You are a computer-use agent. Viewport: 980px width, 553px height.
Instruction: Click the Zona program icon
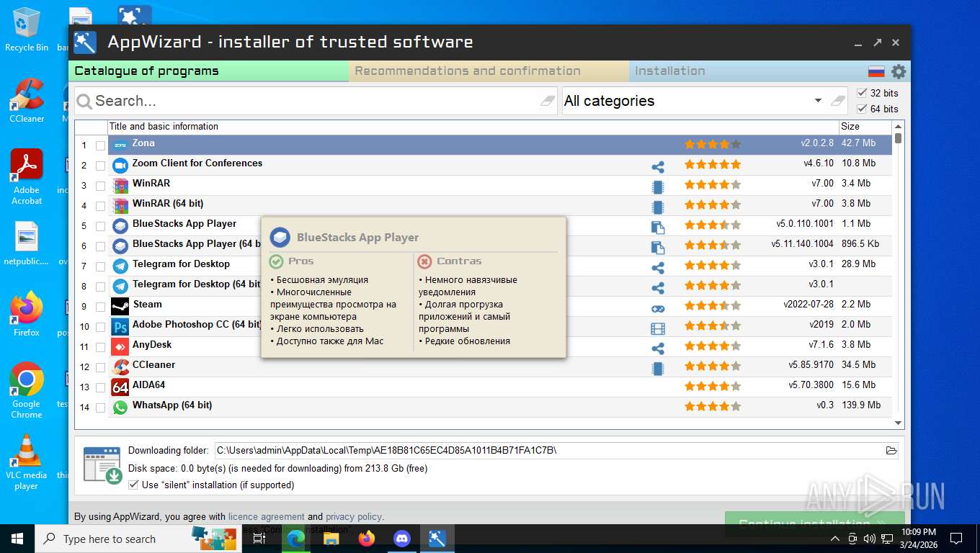coord(120,145)
